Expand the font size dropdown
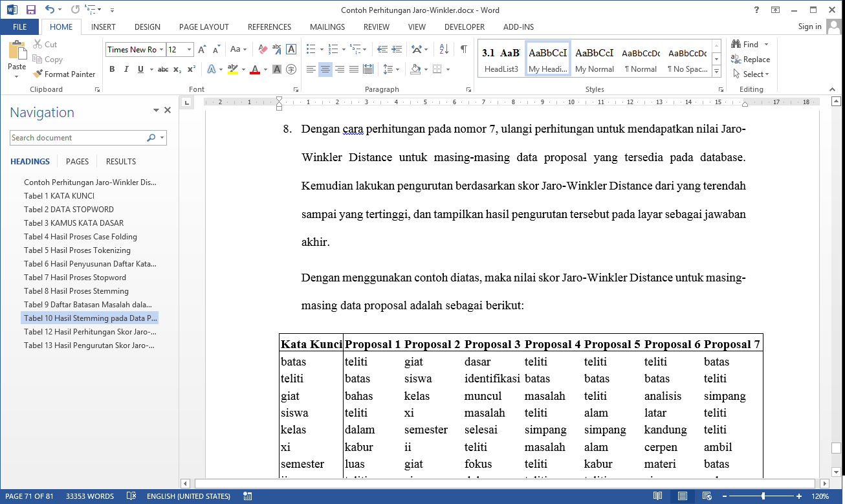845x504 pixels. point(189,50)
